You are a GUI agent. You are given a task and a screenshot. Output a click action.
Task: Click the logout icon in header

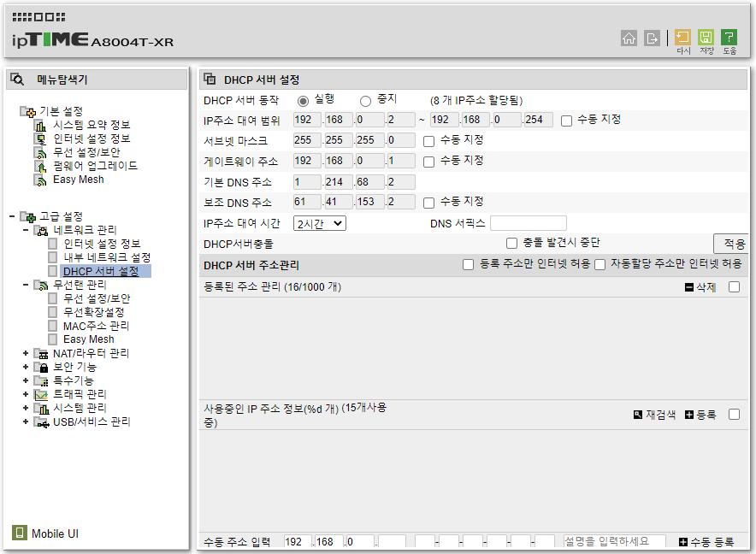(652, 38)
